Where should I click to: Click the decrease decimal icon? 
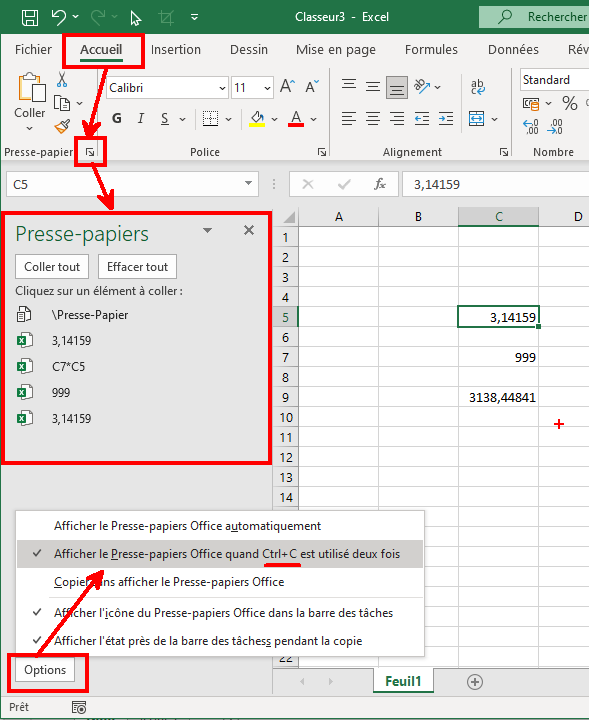point(555,127)
